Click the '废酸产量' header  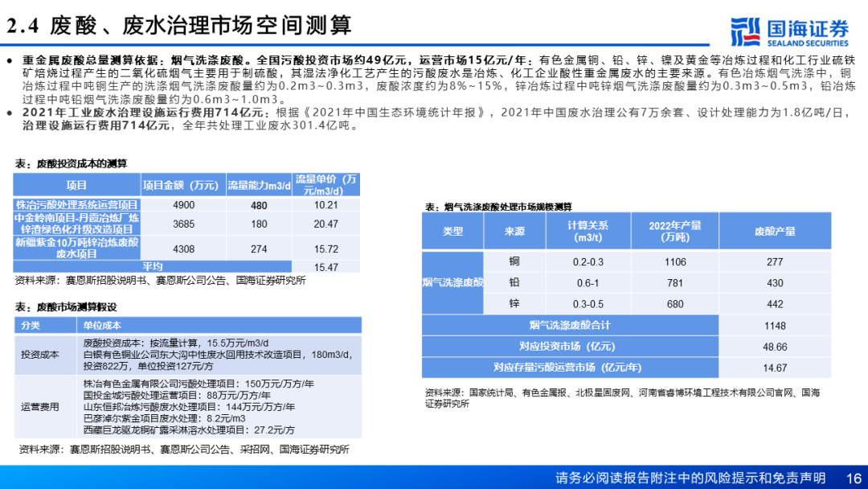click(775, 231)
